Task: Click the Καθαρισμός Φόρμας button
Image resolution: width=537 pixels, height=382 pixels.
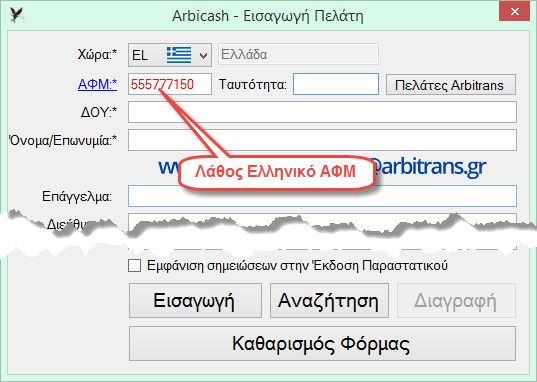Action: [x=322, y=343]
